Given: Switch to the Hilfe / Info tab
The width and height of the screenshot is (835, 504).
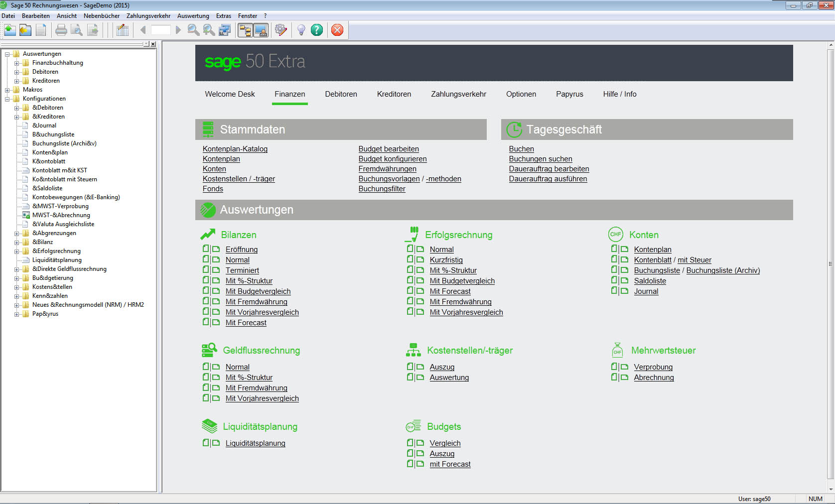Looking at the screenshot, I should (x=620, y=94).
